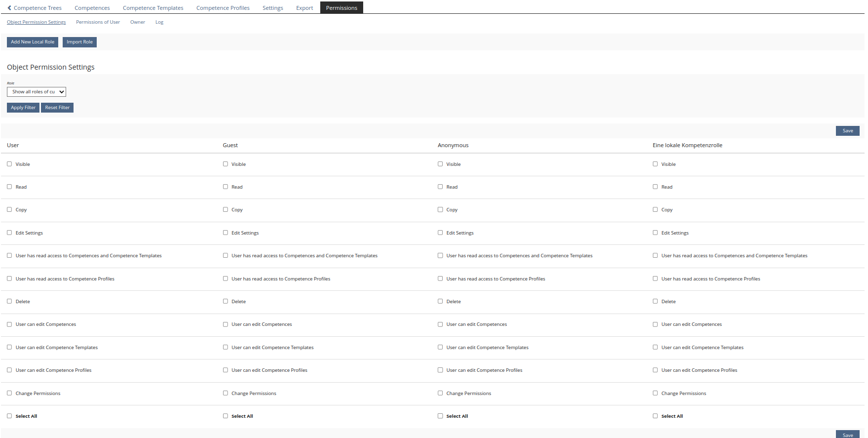Check Delete for the Anonymous role
The image size is (868, 438).
tap(440, 301)
